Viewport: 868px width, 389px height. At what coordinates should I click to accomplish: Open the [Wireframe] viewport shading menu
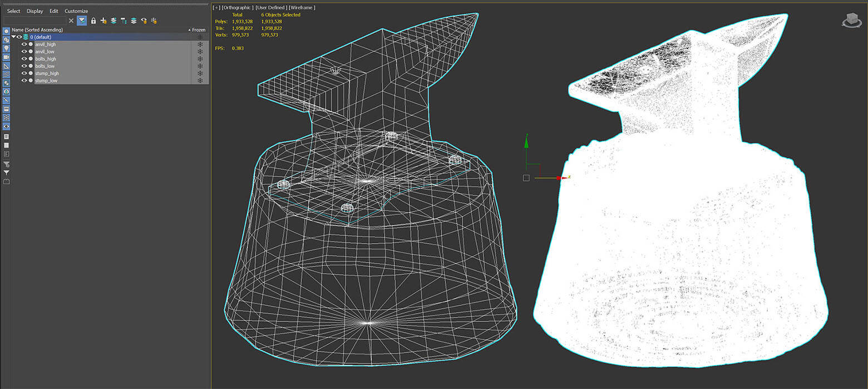[x=302, y=8]
